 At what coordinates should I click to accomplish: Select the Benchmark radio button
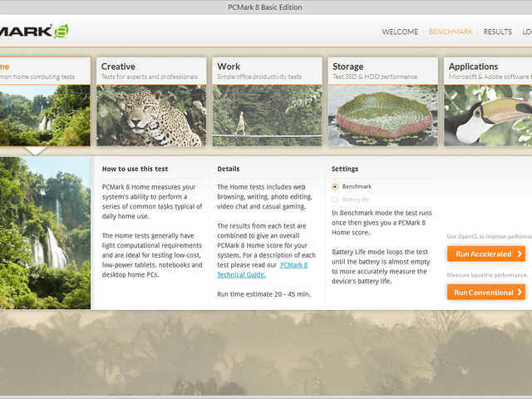pyautogui.click(x=335, y=187)
